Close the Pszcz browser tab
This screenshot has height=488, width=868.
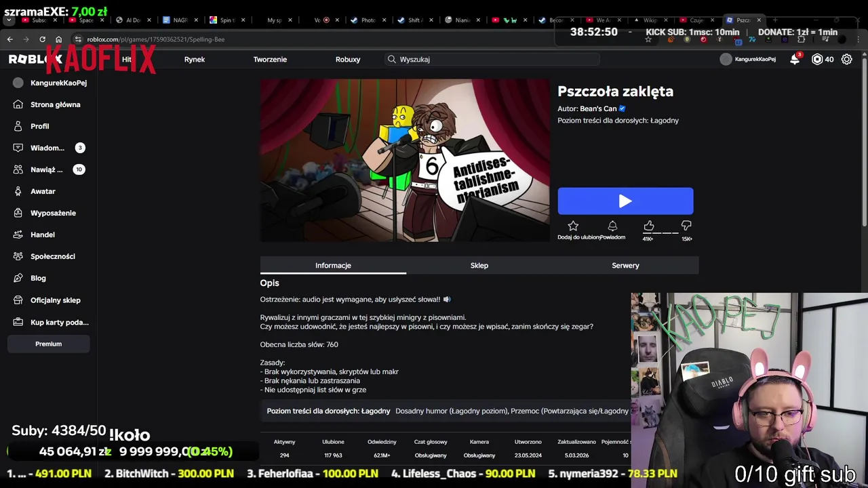[x=759, y=20]
